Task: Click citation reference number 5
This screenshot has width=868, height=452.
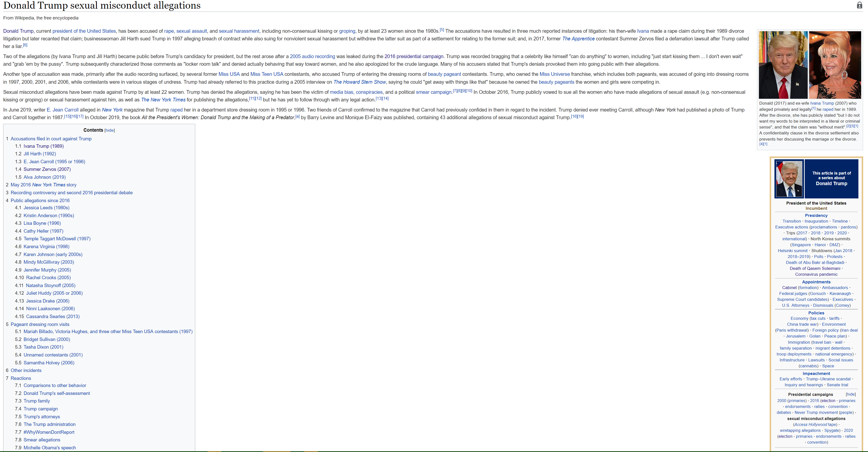Action: coord(442,30)
